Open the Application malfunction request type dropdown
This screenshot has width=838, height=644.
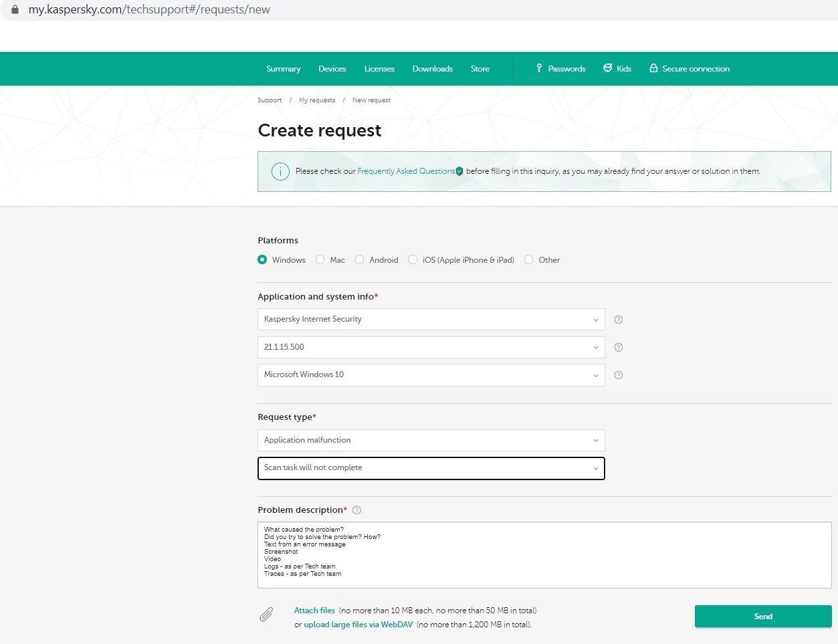431,440
